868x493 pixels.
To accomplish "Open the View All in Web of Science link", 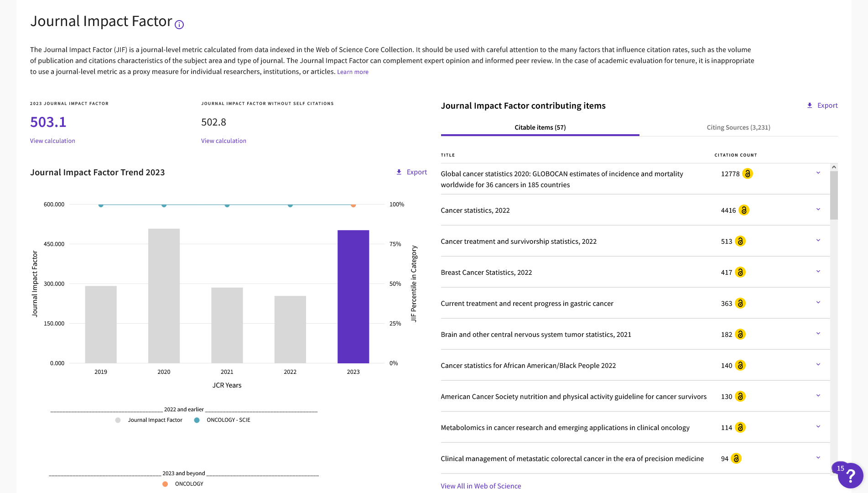I will coord(481,486).
